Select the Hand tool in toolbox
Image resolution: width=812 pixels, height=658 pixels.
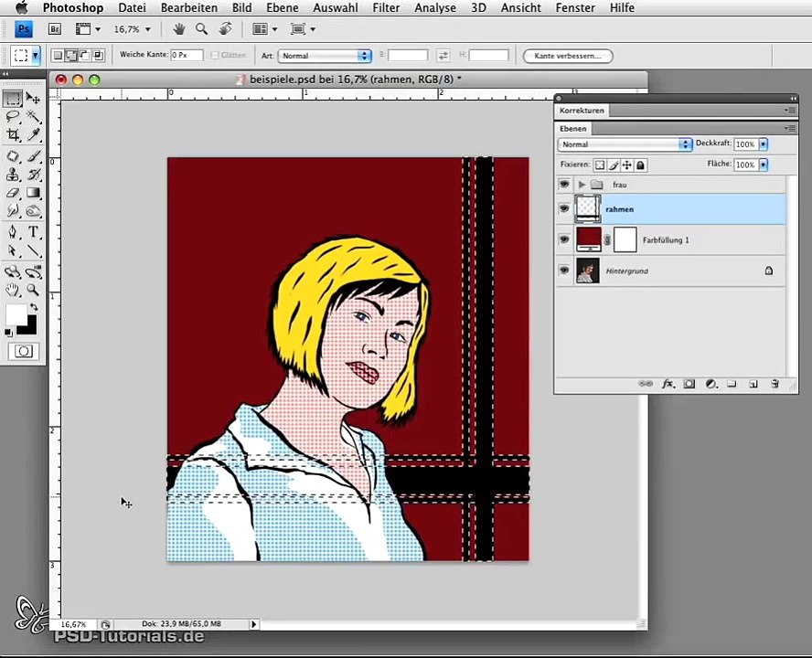pyautogui.click(x=13, y=290)
